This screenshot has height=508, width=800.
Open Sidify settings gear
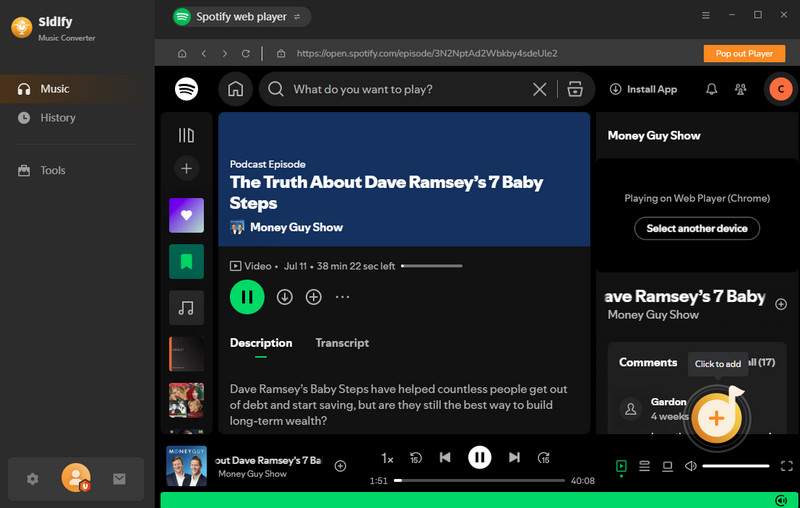33,479
